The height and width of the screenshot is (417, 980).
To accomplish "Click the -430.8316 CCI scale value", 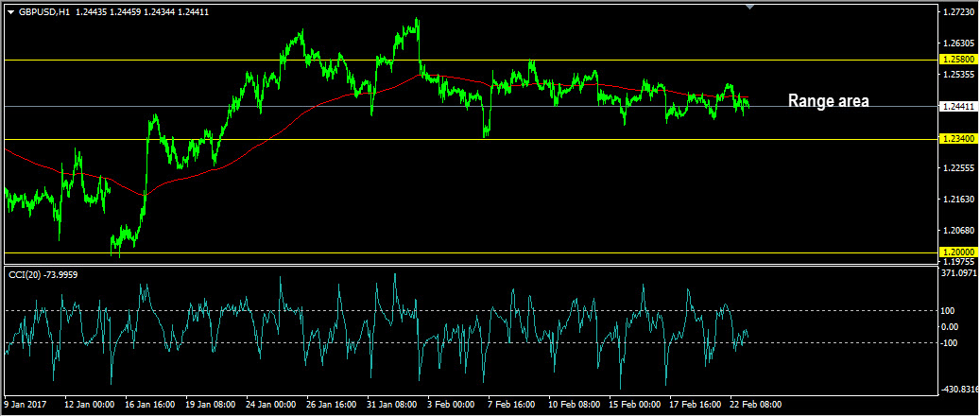I will 960,390.
